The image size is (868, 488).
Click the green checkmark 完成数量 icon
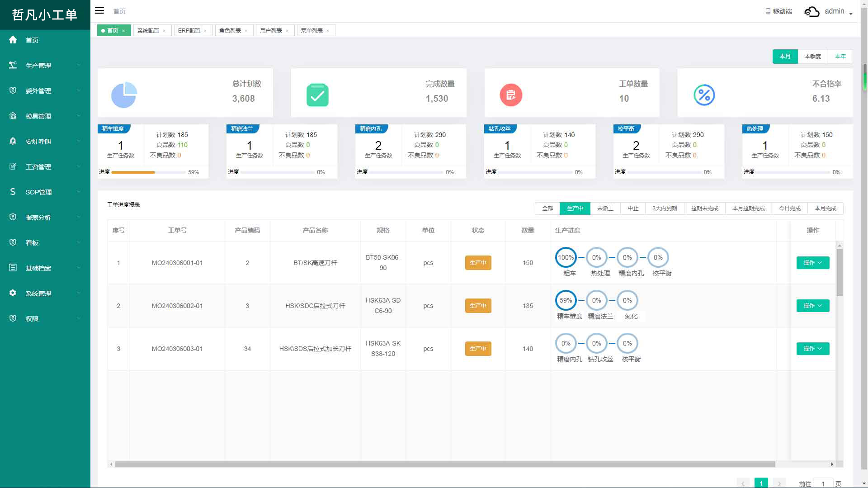(317, 95)
